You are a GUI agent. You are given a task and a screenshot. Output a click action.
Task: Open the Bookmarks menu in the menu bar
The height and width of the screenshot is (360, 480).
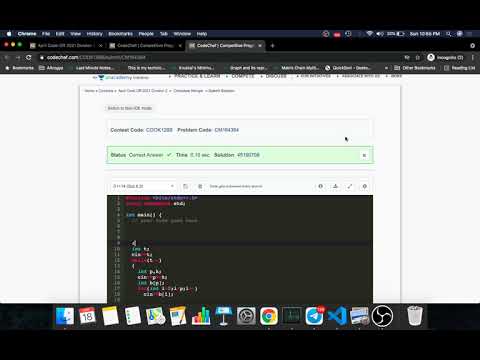[x=120, y=34]
